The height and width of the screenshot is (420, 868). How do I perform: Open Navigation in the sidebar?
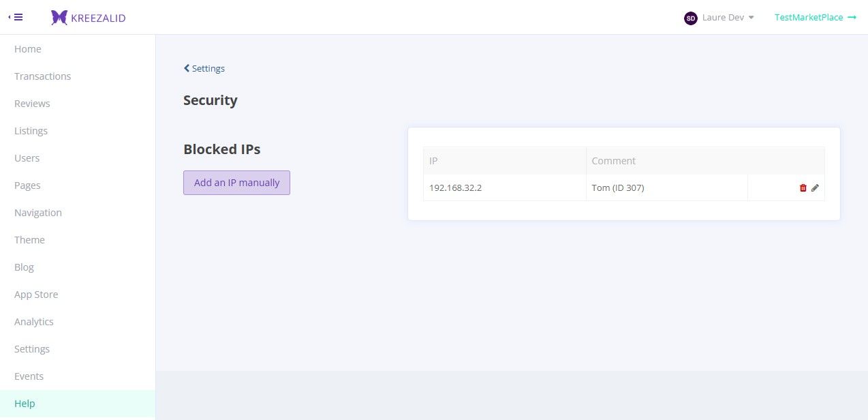click(x=78, y=213)
